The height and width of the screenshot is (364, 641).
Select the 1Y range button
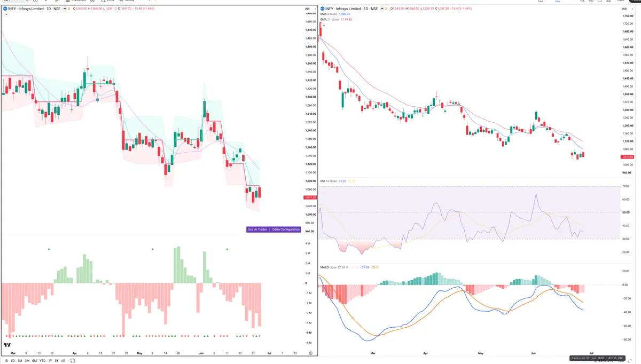(x=50, y=361)
